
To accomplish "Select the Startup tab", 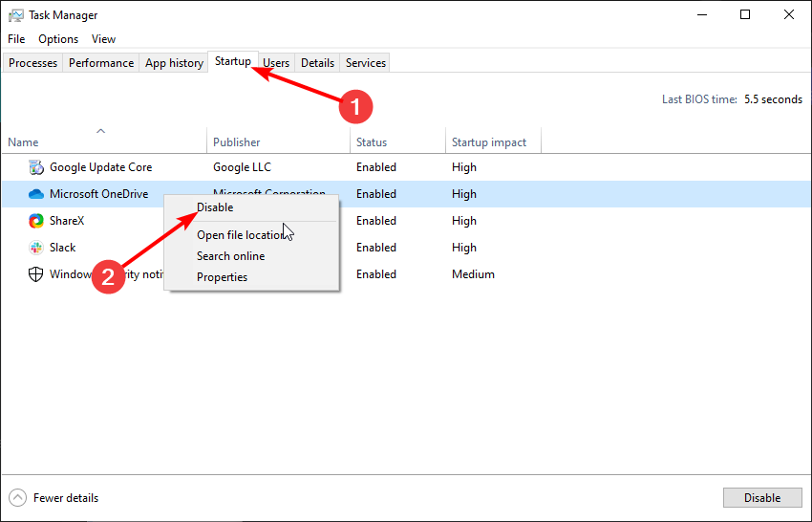I will (233, 61).
